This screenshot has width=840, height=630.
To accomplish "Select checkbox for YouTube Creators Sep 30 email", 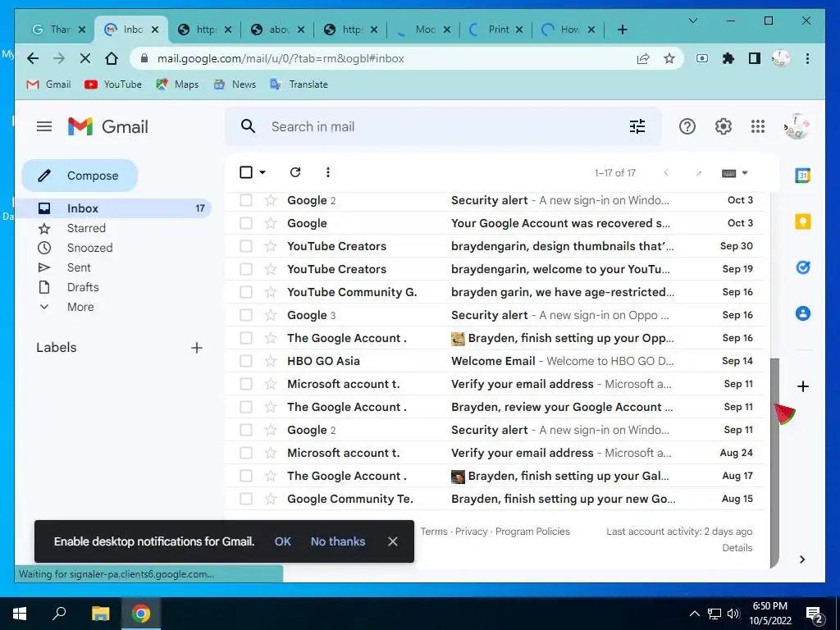I will pos(246,246).
